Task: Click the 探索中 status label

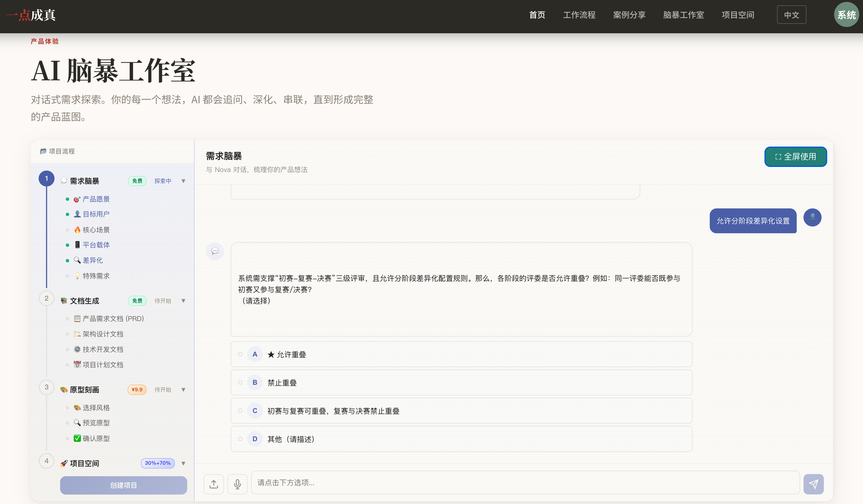Action: [163, 181]
